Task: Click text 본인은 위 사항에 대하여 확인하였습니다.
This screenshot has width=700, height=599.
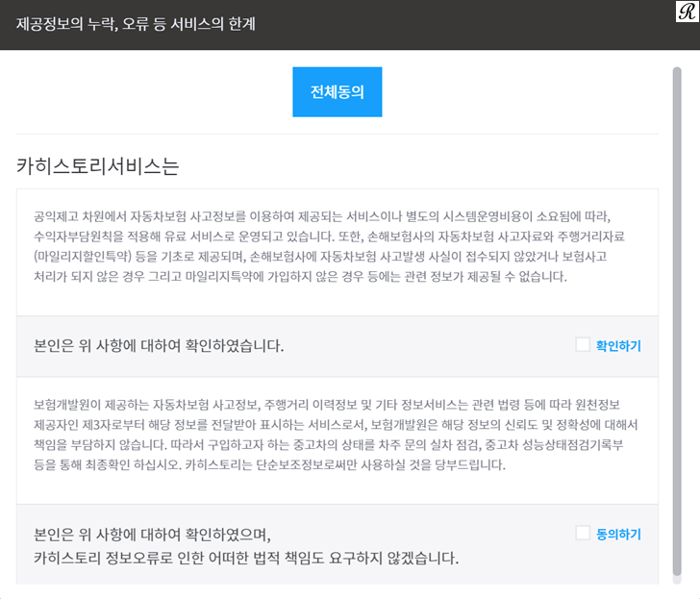Action: (159, 345)
